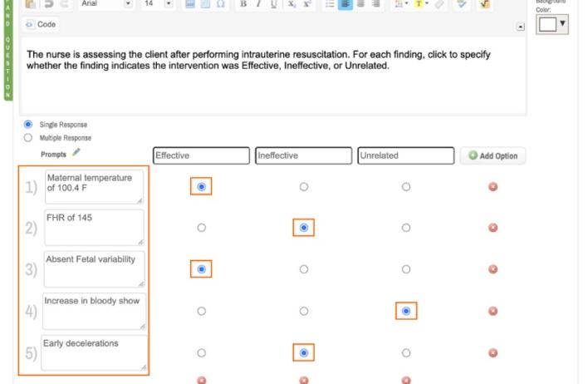Delete the 'FHR of 145' row with its red X
Image resolution: width=588 pixels, height=384 pixels.
[x=492, y=228]
